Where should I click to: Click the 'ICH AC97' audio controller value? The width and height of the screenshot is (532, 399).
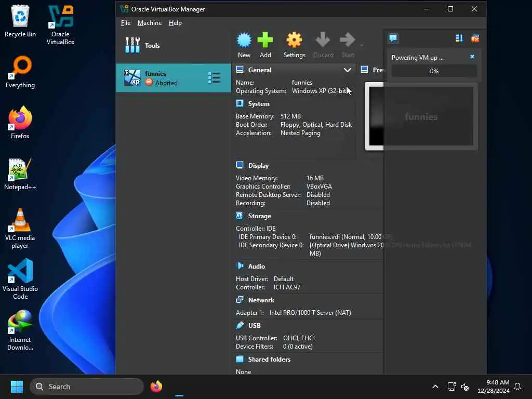(x=287, y=287)
